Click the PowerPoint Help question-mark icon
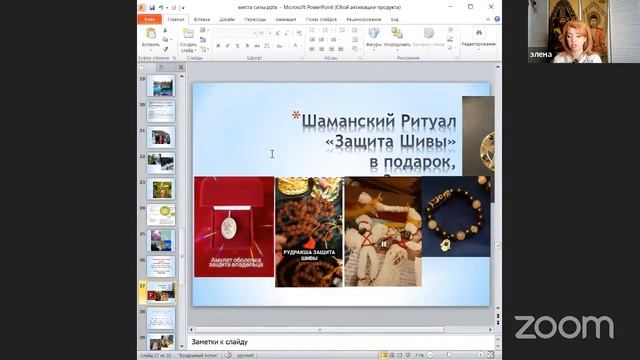This screenshot has width=640, height=360. [x=497, y=19]
